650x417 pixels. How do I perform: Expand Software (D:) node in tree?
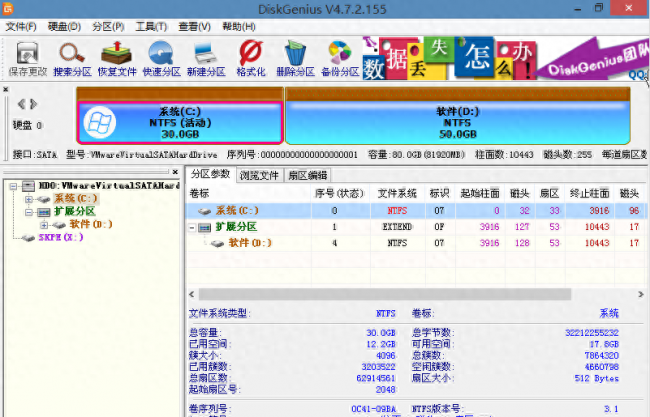click(44, 225)
